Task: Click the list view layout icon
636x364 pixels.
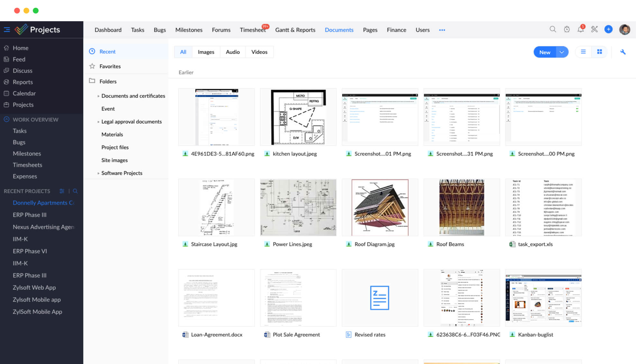Action: coord(583,51)
